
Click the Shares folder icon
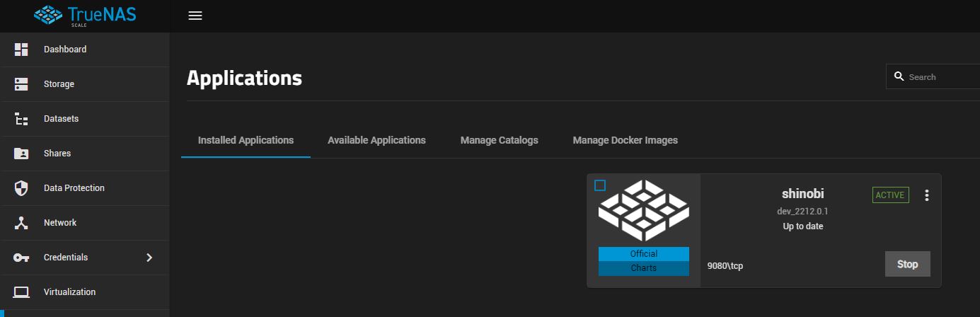click(x=21, y=154)
